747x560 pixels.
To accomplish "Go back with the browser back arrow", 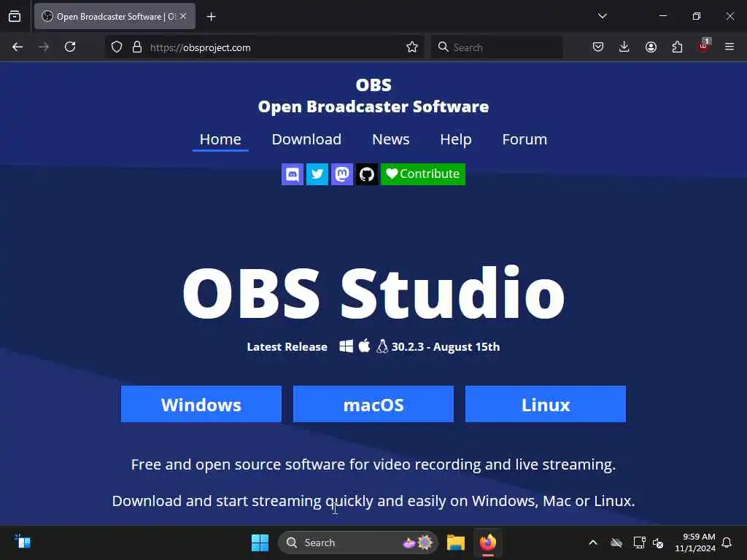I will [18, 47].
